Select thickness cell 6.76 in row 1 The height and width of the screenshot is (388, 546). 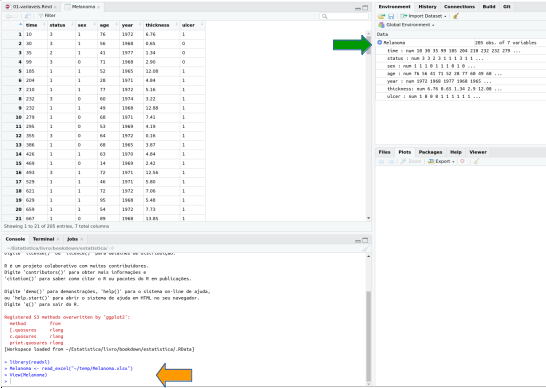[162, 34]
